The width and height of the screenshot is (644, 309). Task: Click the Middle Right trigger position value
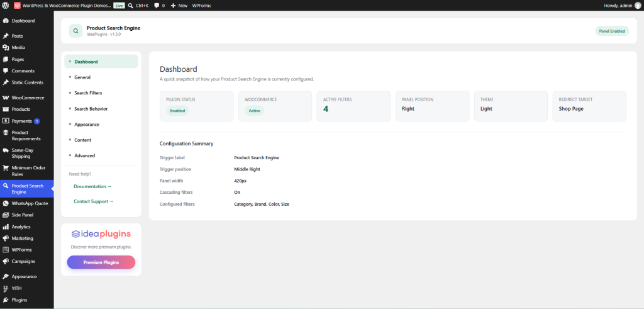pos(247,169)
